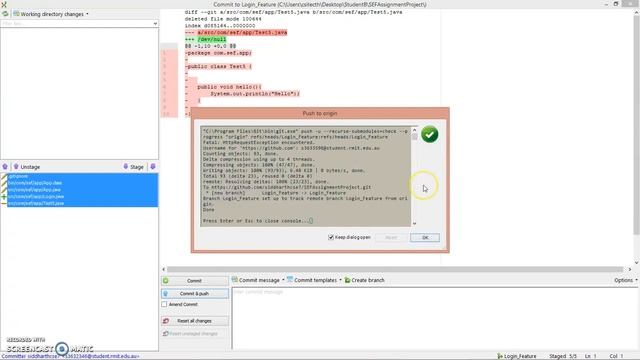Open the Working directory changes dropdown
Image resolution: width=640 pixels, height=360 pixels.
[51, 14]
